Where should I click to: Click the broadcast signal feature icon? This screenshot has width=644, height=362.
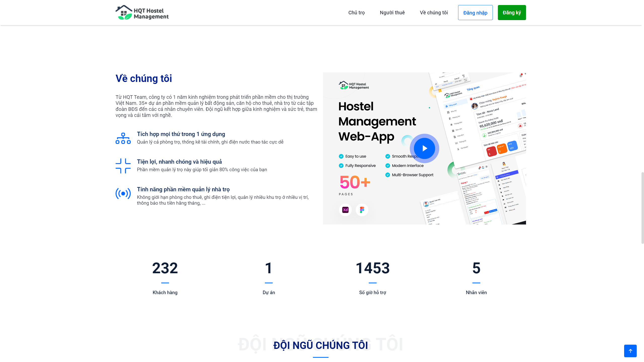coord(123,194)
